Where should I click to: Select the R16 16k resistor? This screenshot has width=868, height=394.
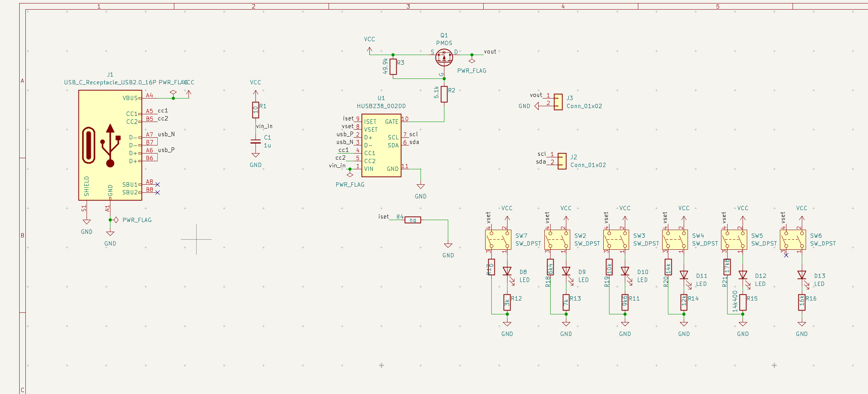[802, 302]
